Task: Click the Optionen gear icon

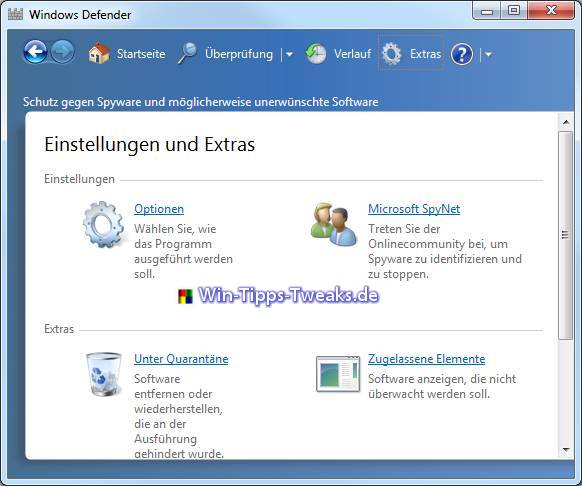Action: [x=104, y=224]
